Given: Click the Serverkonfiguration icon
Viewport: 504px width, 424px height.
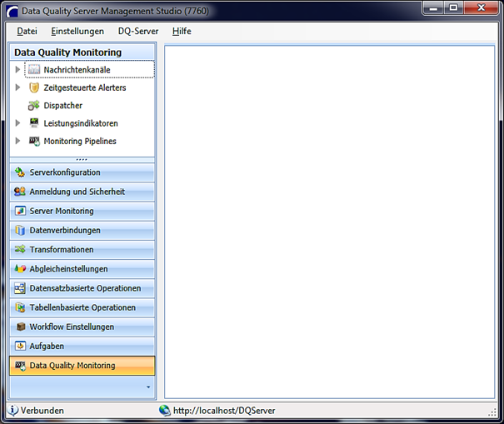Looking at the screenshot, I should point(20,172).
